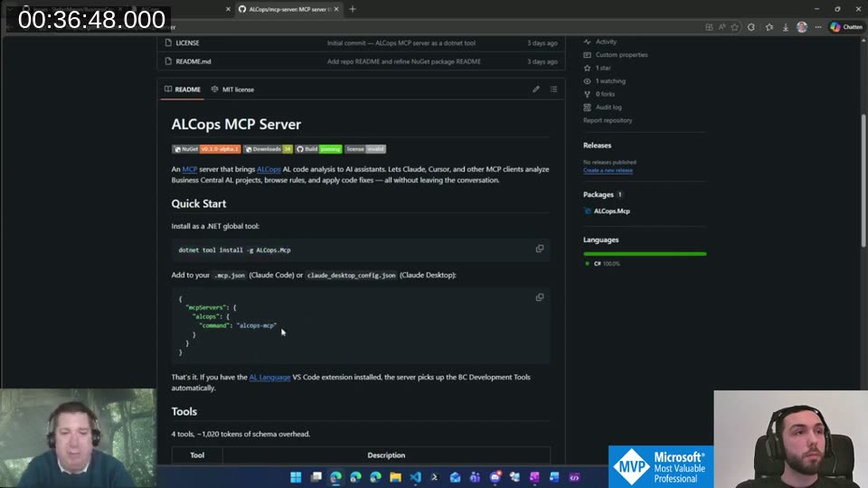
Task: Switch to the MIT license tab
Action: (232, 89)
